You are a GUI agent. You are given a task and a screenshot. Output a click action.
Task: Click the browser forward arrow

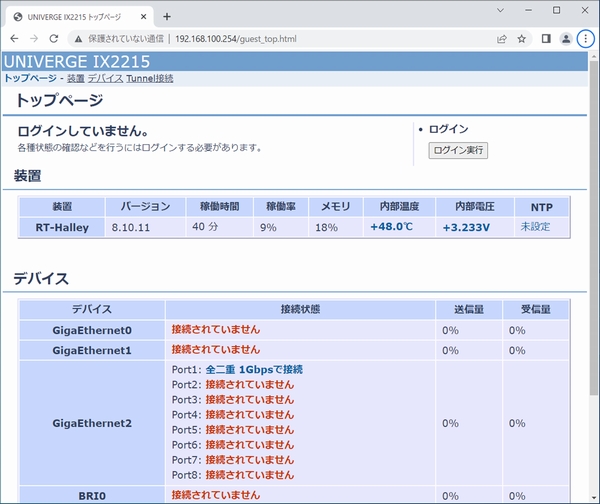[x=34, y=39]
